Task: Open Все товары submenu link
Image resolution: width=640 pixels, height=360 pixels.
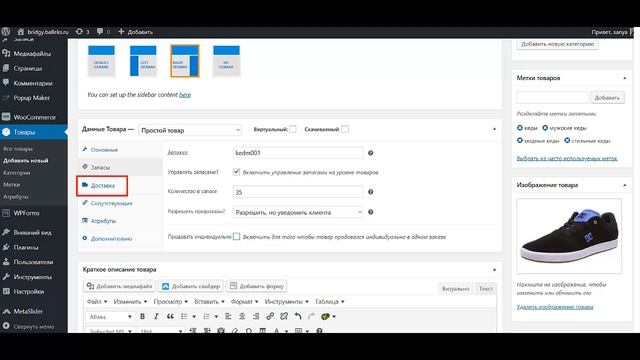Action: tap(18, 149)
